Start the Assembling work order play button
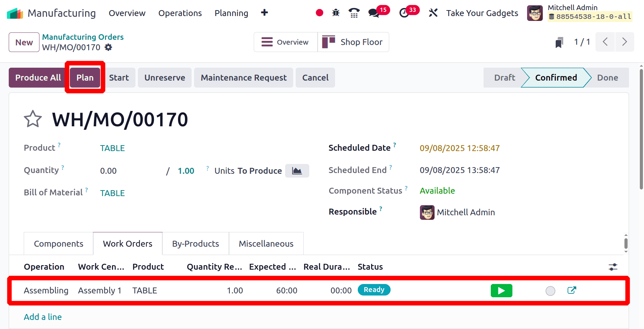Screen dimensions: 644x329 click(x=501, y=291)
